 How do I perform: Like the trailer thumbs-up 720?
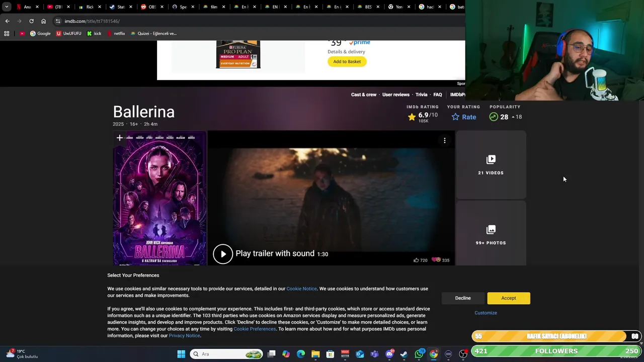420,260
